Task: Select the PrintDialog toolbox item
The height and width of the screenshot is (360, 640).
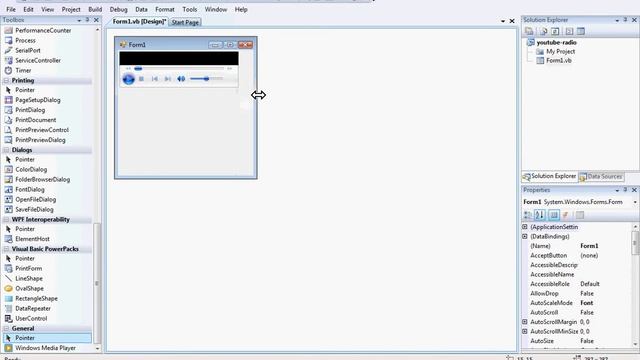Action: tap(30, 110)
